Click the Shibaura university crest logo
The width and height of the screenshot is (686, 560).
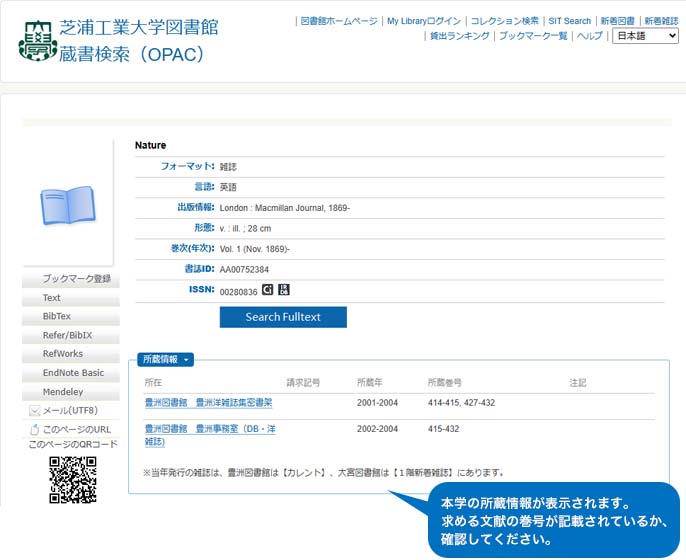coord(38,41)
